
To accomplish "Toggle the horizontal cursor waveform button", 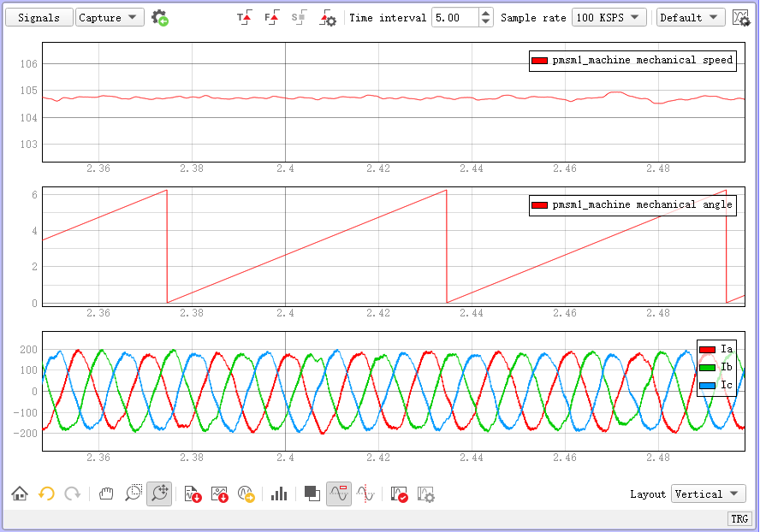I will click(x=339, y=494).
